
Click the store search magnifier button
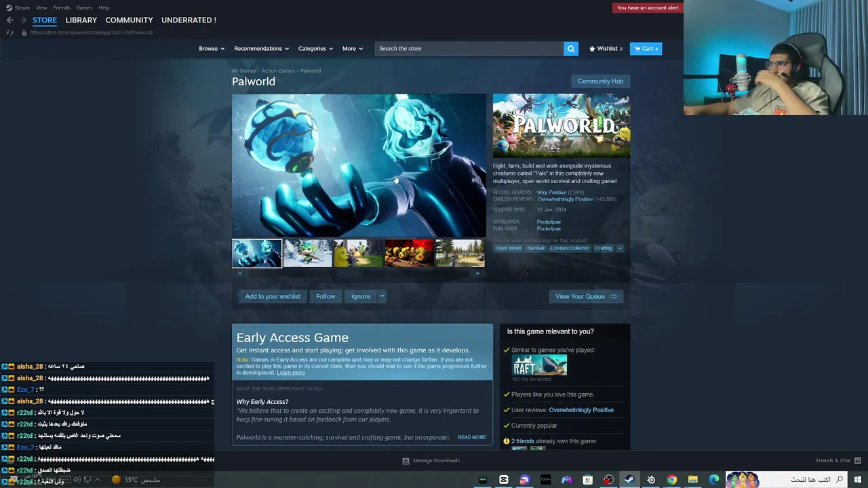pyautogui.click(x=571, y=49)
